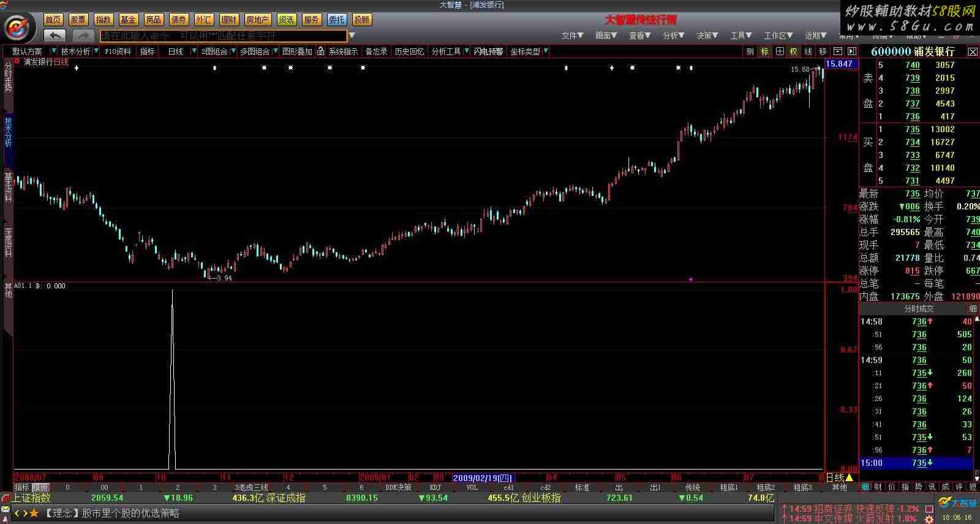Toggle the lock icon beside 图形叠加
Image resolution: width=980 pixels, height=524 pixels.
(320, 51)
